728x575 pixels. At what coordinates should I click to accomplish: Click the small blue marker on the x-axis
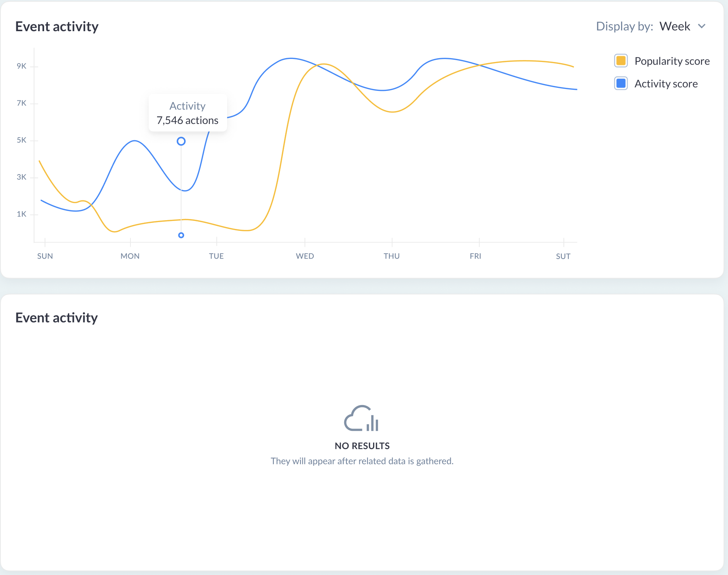click(x=181, y=235)
